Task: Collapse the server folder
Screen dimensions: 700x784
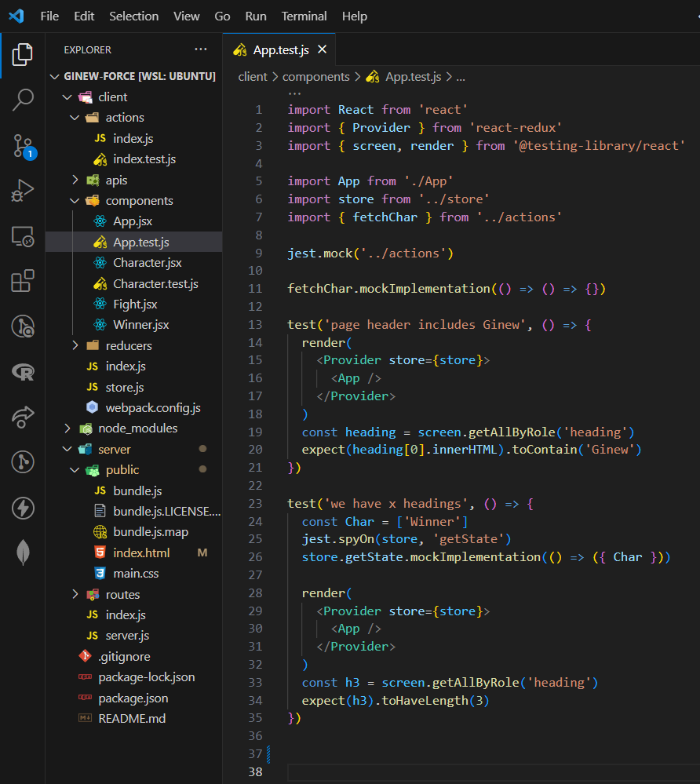Action: [x=67, y=449]
